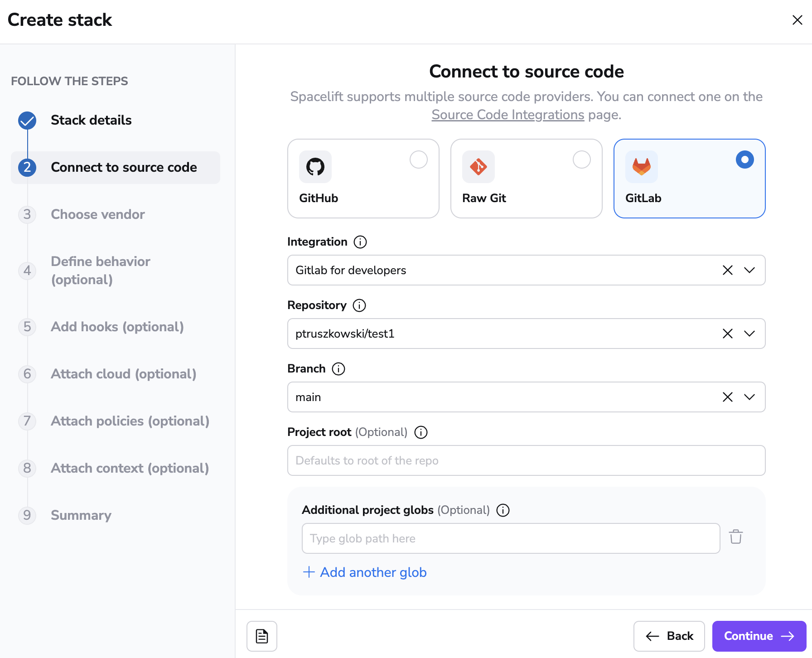Viewport: 812px width, 658px height.
Task: Select the GitLab fox icon
Action: click(641, 166)
